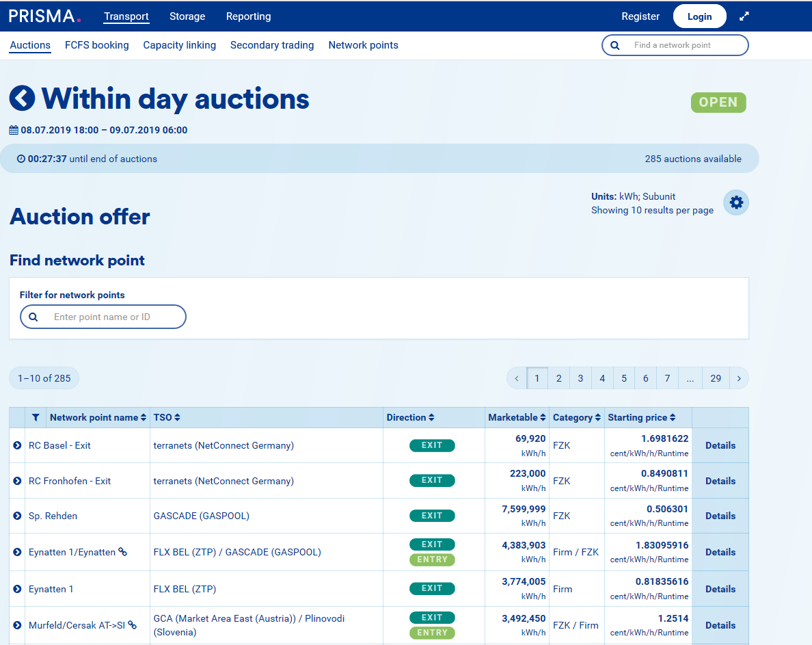
Task: Open the Storage menu
Action: pos(187,16)
